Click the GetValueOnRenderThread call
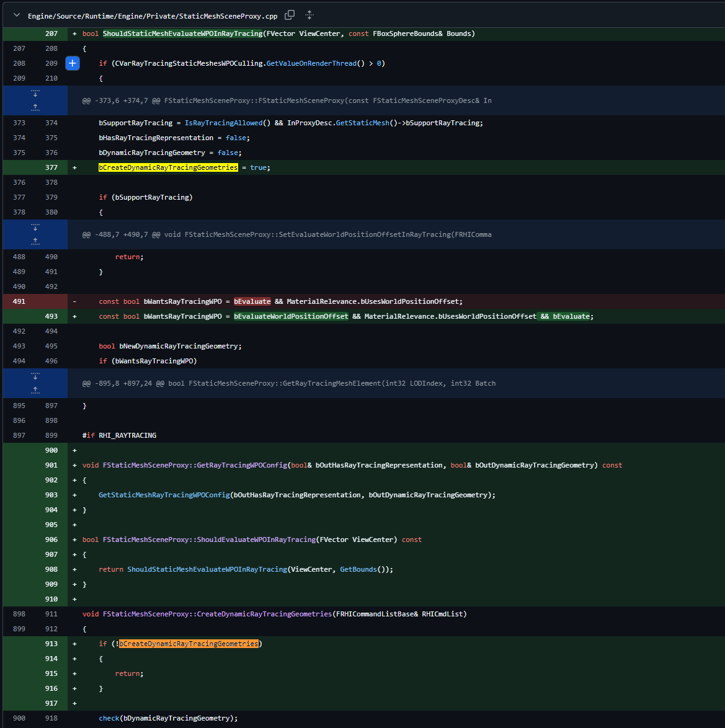 [311, 63]
